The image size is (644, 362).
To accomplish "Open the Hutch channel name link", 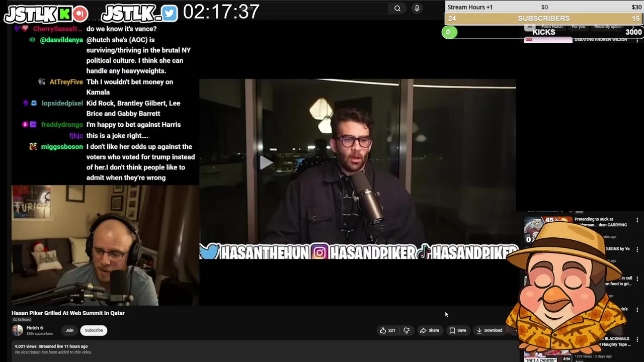I will (x=33, y=328).
